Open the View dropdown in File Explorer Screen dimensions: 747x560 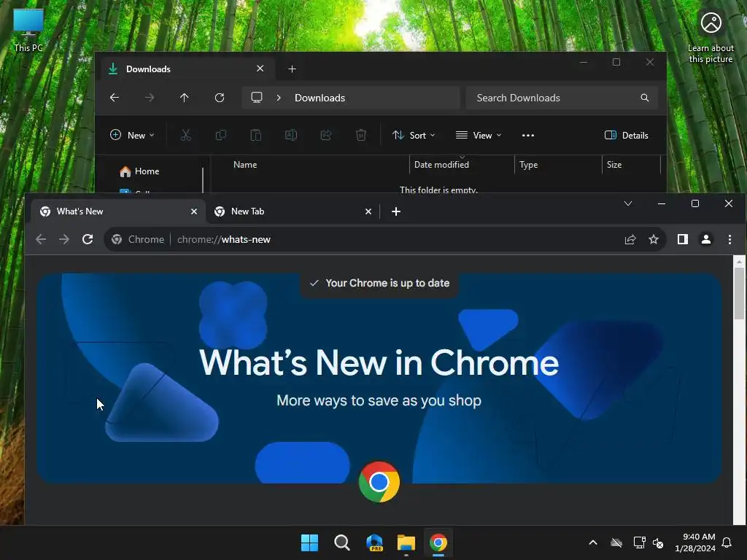[479, 135]
